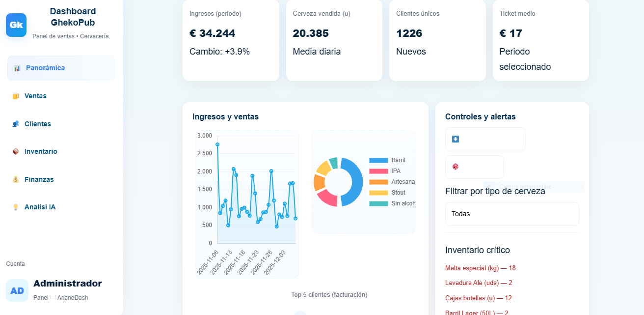
Task: Click the Gk logo in the sidebar
Action: click(16, 25)
